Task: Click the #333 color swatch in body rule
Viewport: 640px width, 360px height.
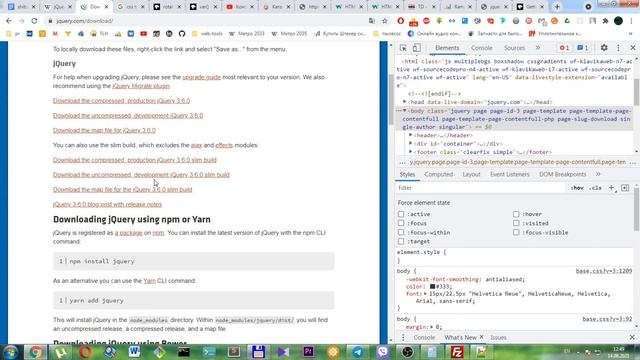Action: (x=433, y=287)
